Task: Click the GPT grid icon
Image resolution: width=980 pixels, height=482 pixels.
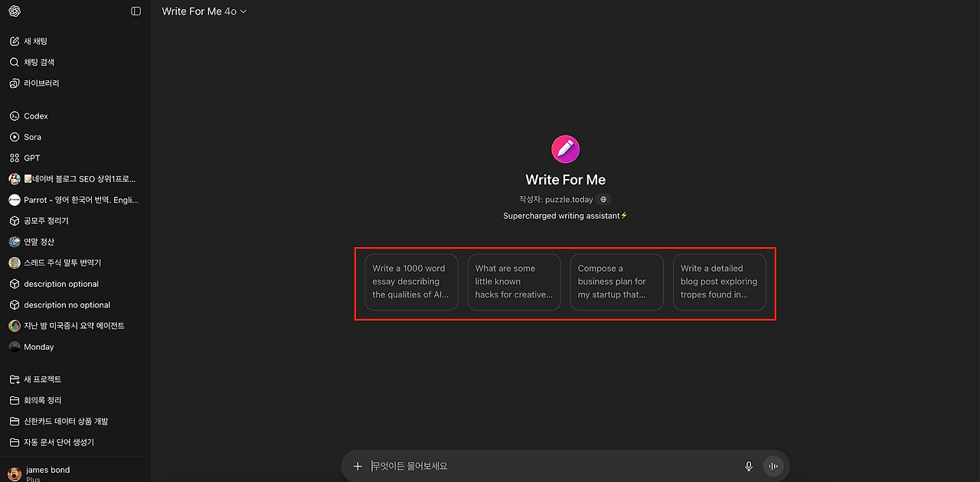Action: [x=15, y=158]
